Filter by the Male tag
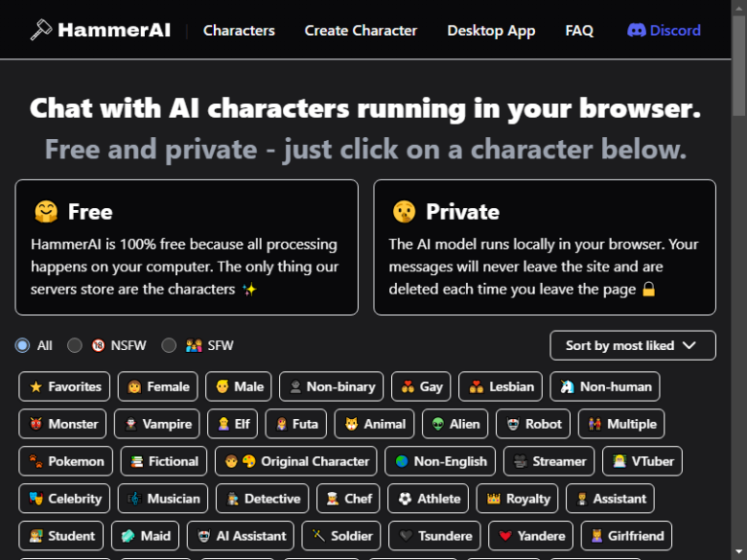This screenshot has width=747, height=560. tap(238, 387)
